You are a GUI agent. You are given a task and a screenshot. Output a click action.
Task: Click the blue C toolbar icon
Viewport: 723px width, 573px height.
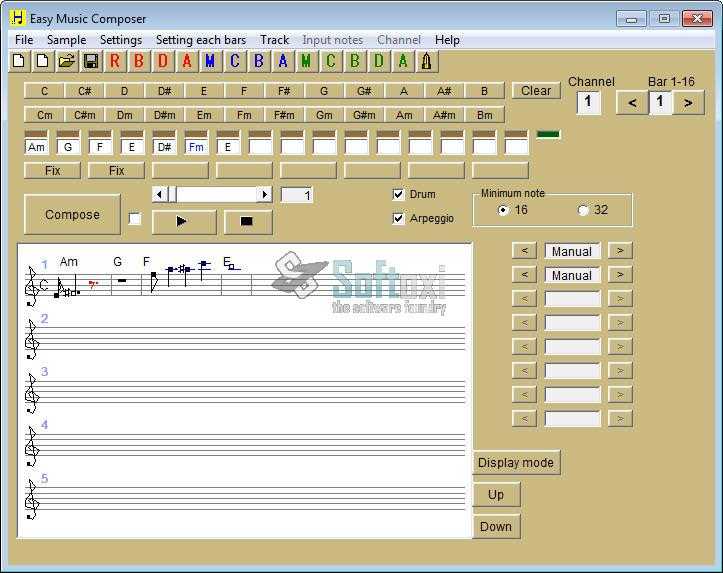click(235, 61)
